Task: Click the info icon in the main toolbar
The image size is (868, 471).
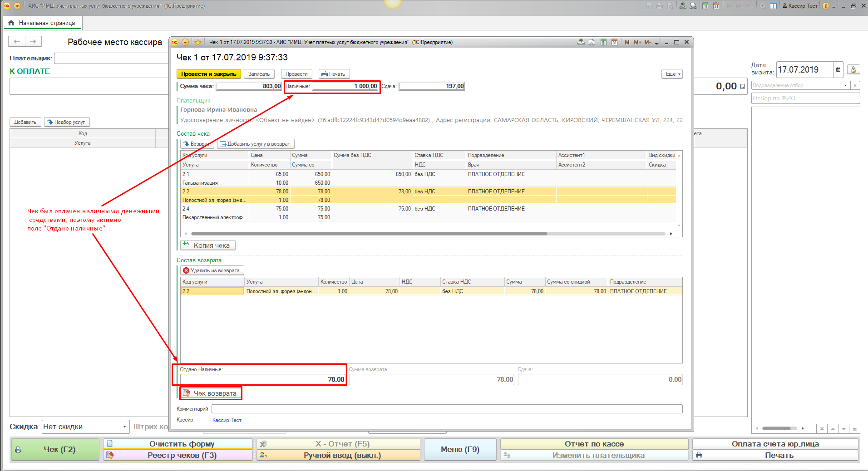Action: point(826,6)
